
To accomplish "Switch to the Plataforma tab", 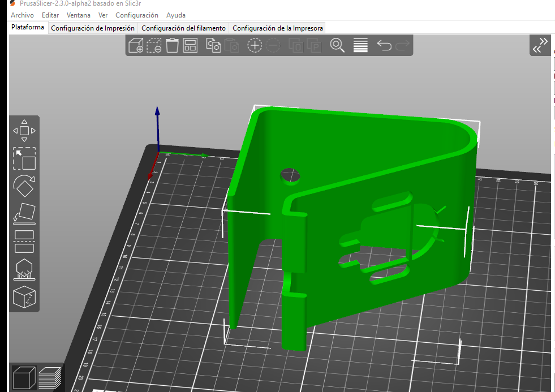I will tap(28, 27).
